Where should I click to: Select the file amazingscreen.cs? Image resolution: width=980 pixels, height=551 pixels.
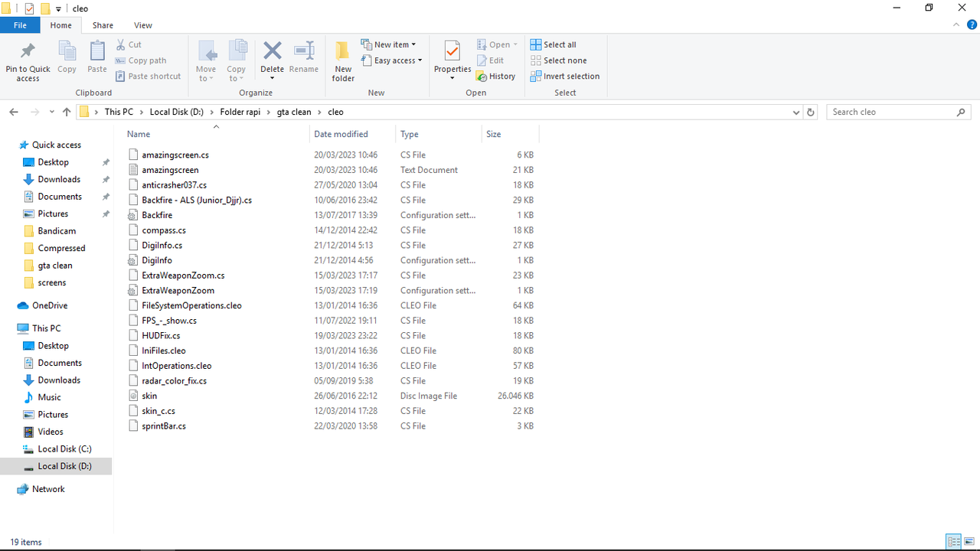tap(175, 155)
